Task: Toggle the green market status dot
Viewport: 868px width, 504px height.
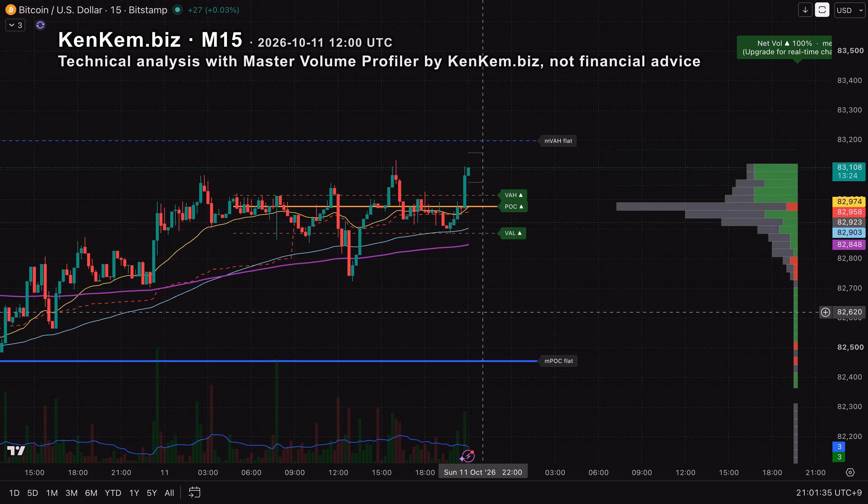Action: pos(178,10)
